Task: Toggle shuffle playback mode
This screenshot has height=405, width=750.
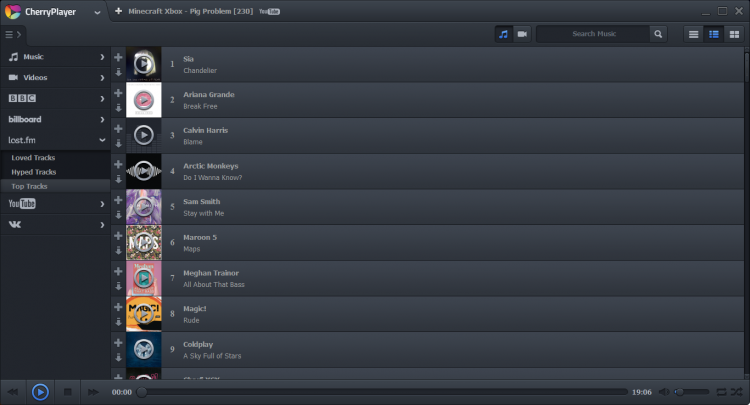Action: pos(737,392)
